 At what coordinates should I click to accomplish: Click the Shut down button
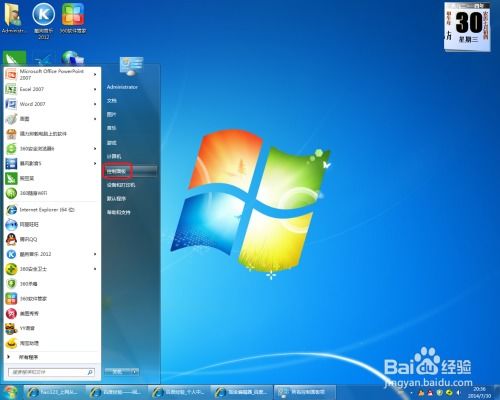coord(117,372)
